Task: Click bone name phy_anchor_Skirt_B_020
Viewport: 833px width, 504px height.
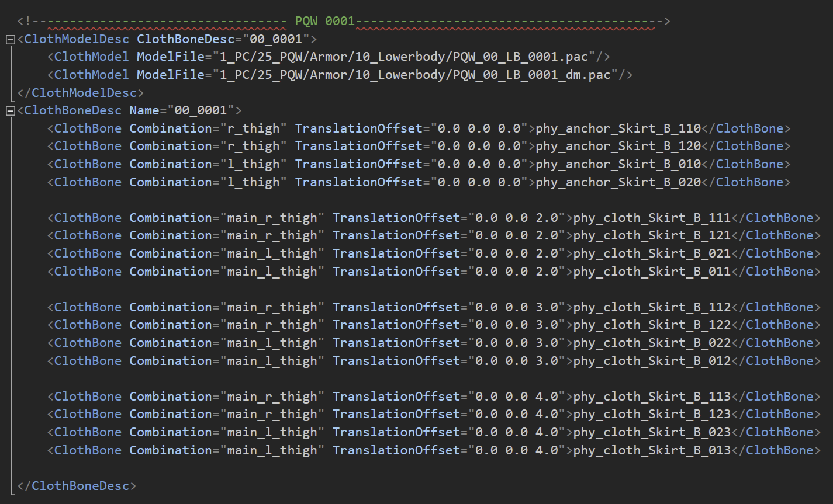Action: 618,182
